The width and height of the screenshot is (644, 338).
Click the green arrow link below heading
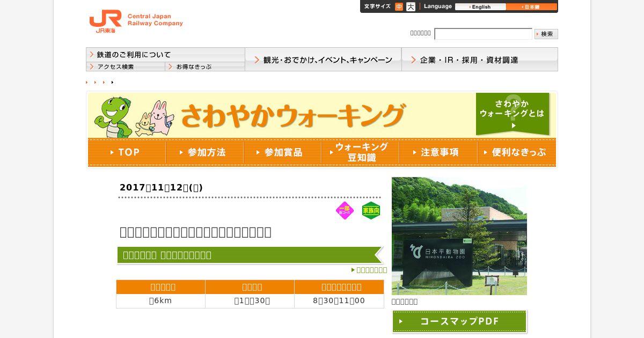(369, 270)
